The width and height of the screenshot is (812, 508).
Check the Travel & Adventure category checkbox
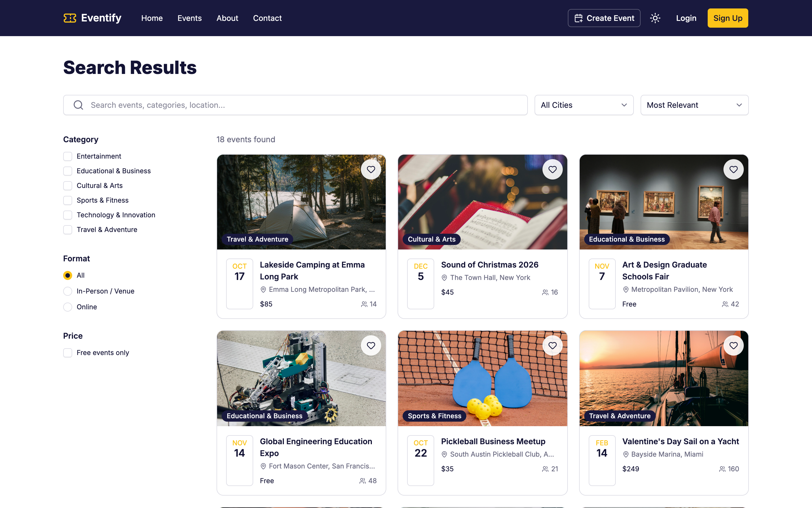(68, 229)
